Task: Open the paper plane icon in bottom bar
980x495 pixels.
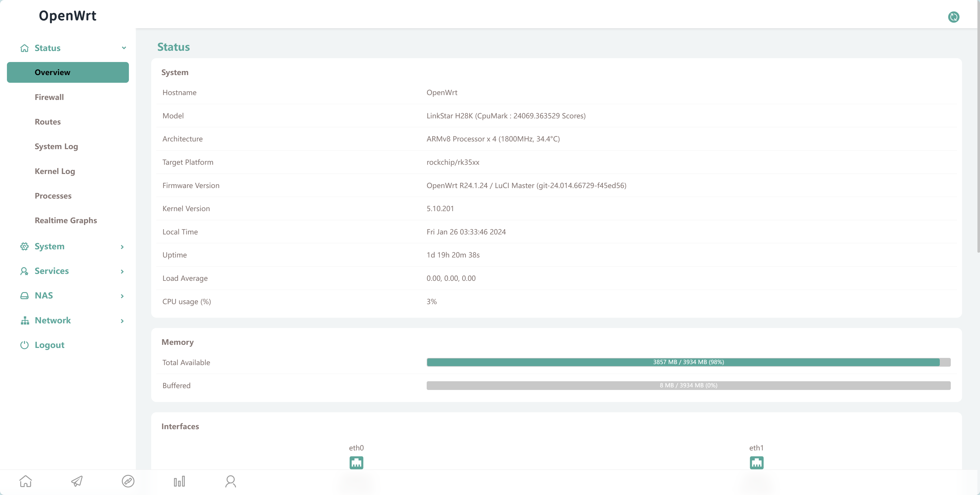Action: 77,481
